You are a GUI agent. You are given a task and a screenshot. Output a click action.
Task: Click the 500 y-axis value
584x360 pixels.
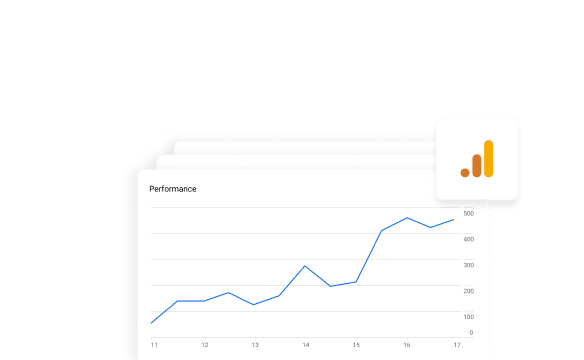coord(469,214)
